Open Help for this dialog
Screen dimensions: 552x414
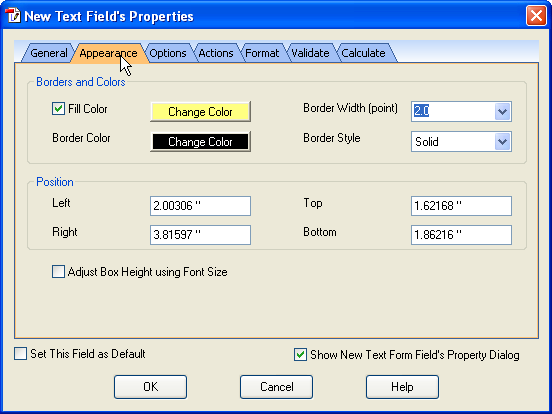(x=402, y=387)
